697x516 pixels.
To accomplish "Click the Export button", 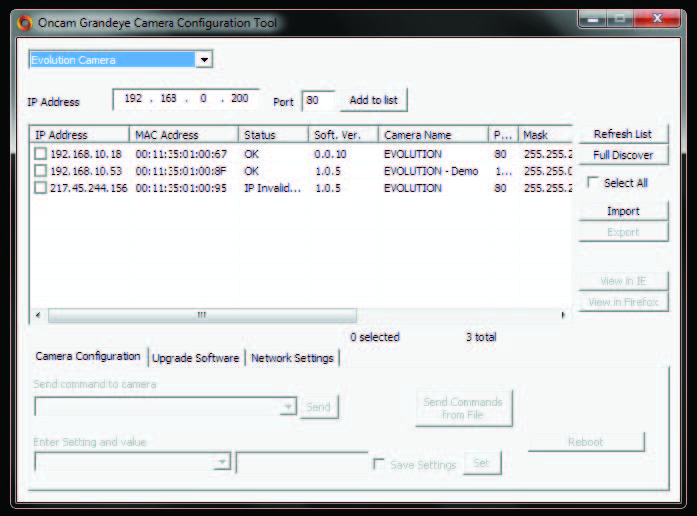I will click(x=623, y=232).
